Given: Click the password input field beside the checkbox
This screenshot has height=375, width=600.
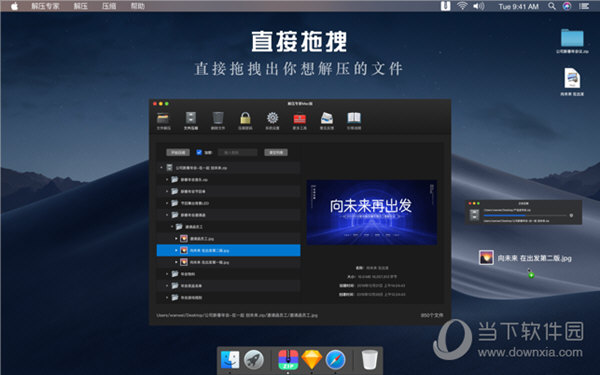Looking at the screenshot, I should [x=238, y=152].
